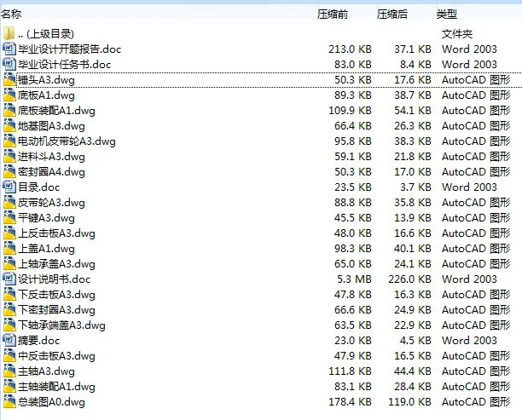
Task: Click the 119.0 KB compressed size
Action: (409, 402)
